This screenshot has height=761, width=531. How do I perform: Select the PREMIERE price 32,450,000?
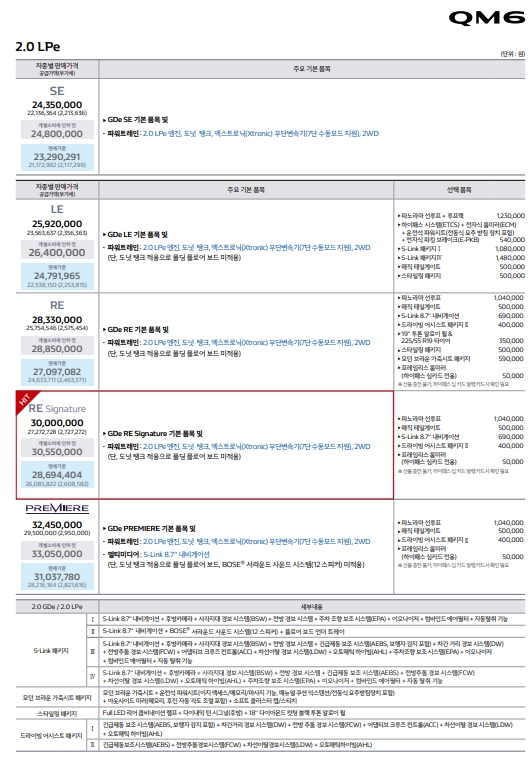[57, 525]
